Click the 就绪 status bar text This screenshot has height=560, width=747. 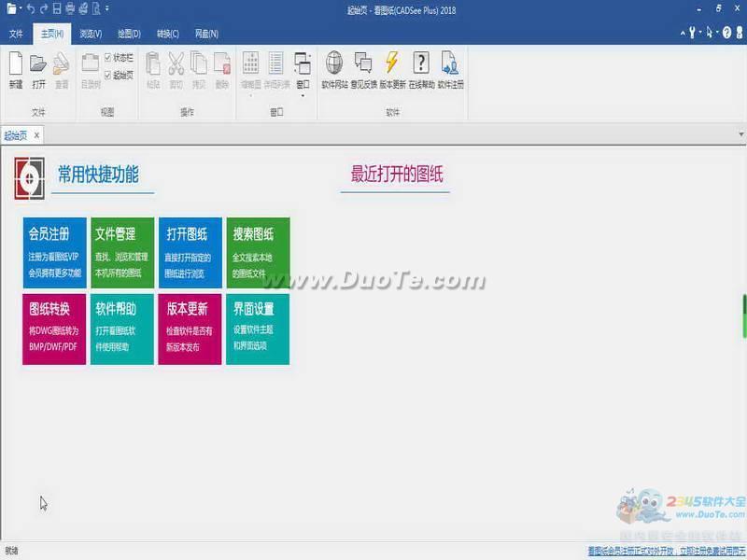pyautogui.click(x=11, y=551)
